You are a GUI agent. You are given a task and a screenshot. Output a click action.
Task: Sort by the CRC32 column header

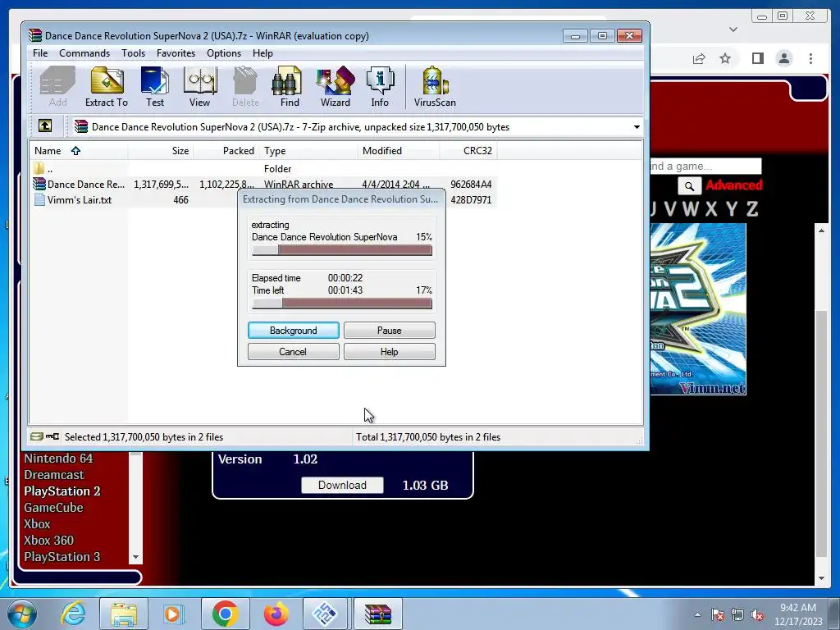pos(468,151)
